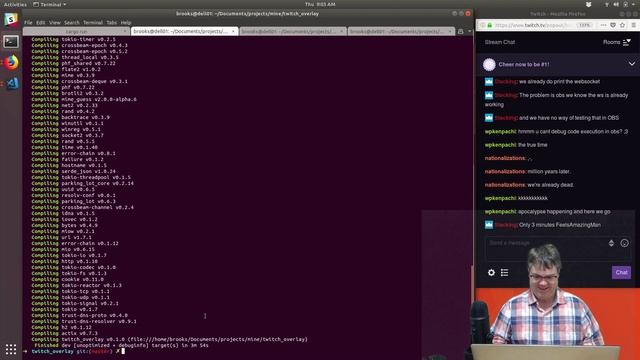Open the terminal tab list dropdown arrow
The height and width of the screenshot is (360, 640).
pyautogui.click(x=469, y=31)
